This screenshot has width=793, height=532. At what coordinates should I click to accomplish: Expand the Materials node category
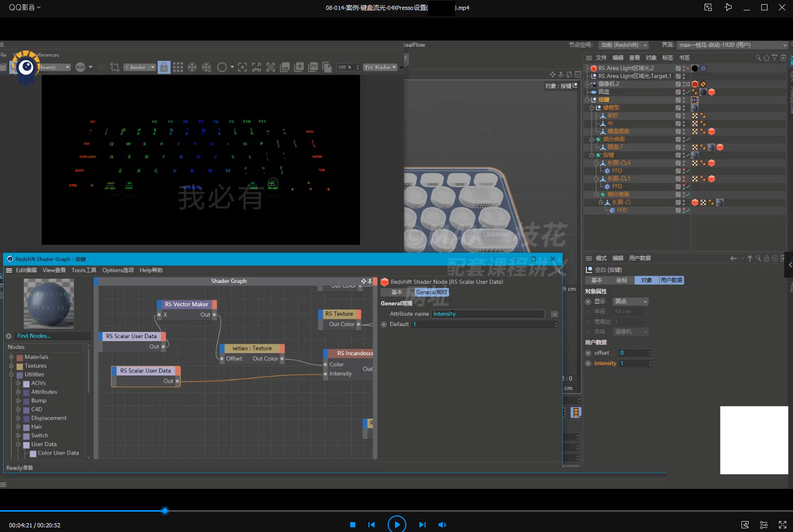11,357
